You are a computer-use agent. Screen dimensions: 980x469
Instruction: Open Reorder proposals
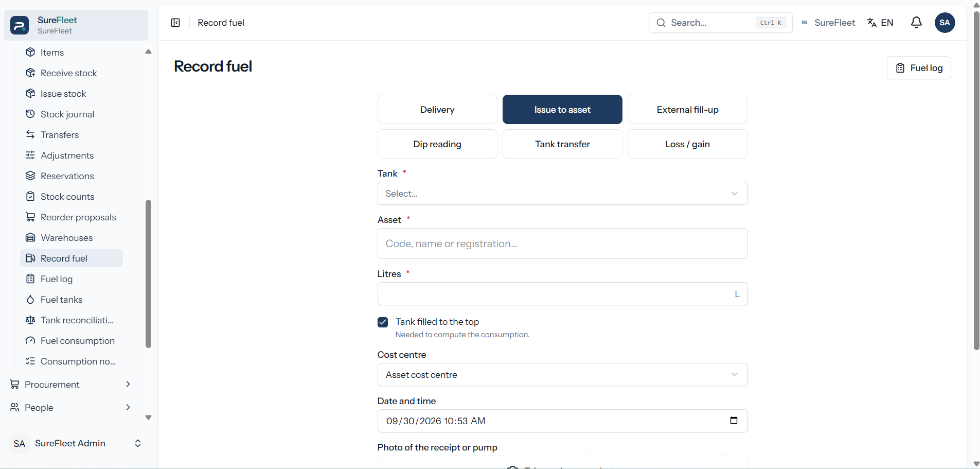pyautogui.click(x=72, y=217)
